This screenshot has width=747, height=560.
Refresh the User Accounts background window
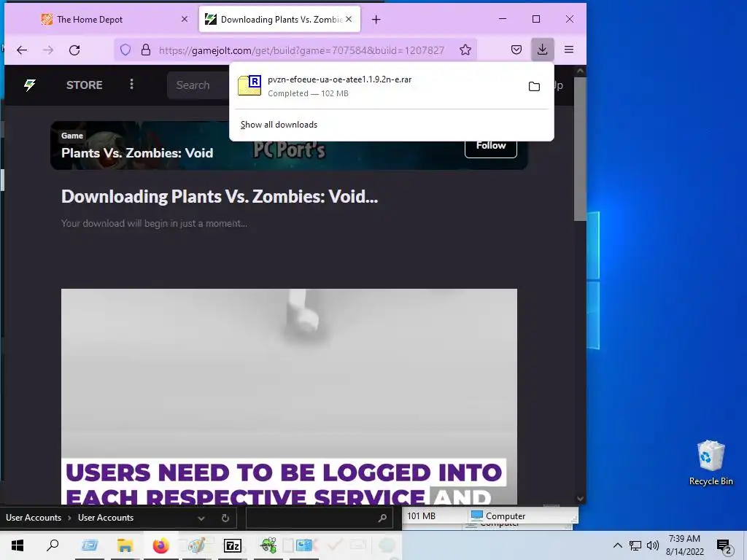(225, 518)
